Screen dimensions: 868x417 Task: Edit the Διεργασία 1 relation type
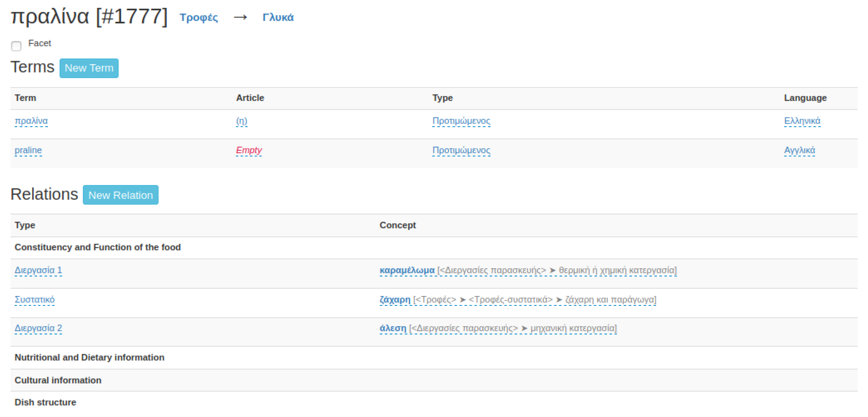[x=38, y=271]
